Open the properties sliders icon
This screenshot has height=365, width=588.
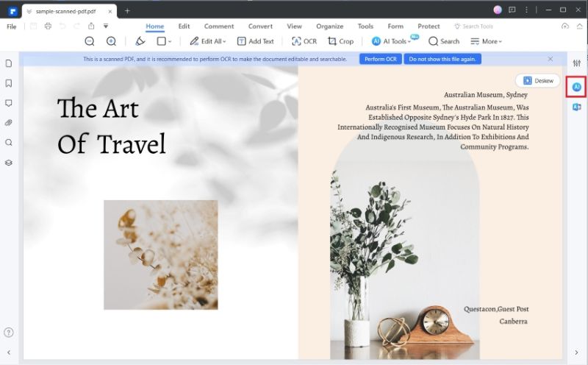(577, 63)
